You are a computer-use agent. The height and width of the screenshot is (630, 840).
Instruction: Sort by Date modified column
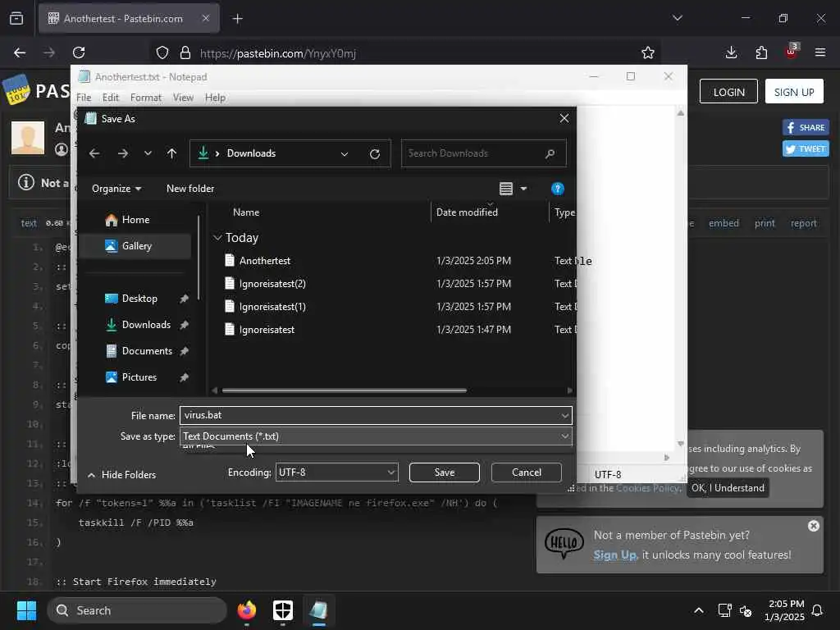467,212
